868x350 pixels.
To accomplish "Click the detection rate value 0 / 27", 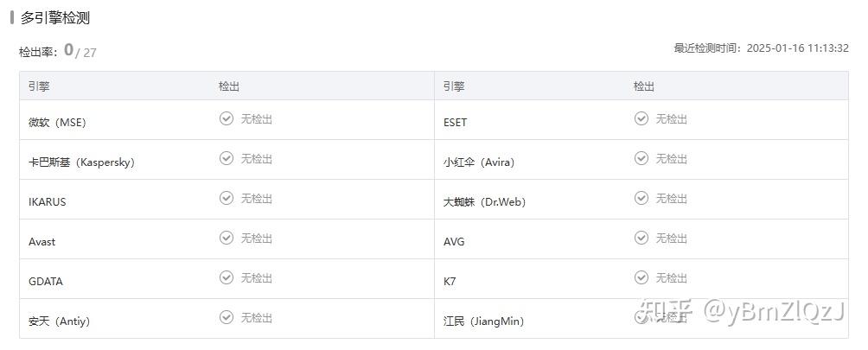I will tap(80, 51).
